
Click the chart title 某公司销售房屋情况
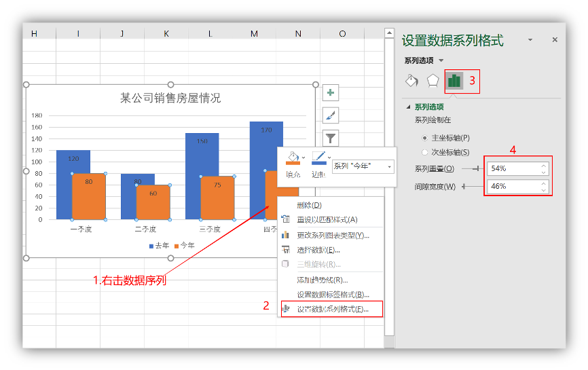pos(170,98)
